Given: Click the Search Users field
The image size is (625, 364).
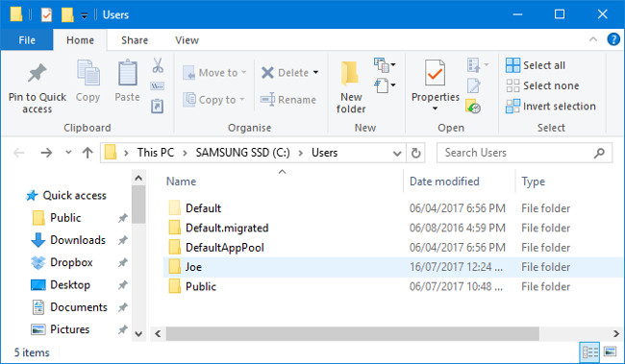Looking at the screenshot, I should tap(524, 153).
